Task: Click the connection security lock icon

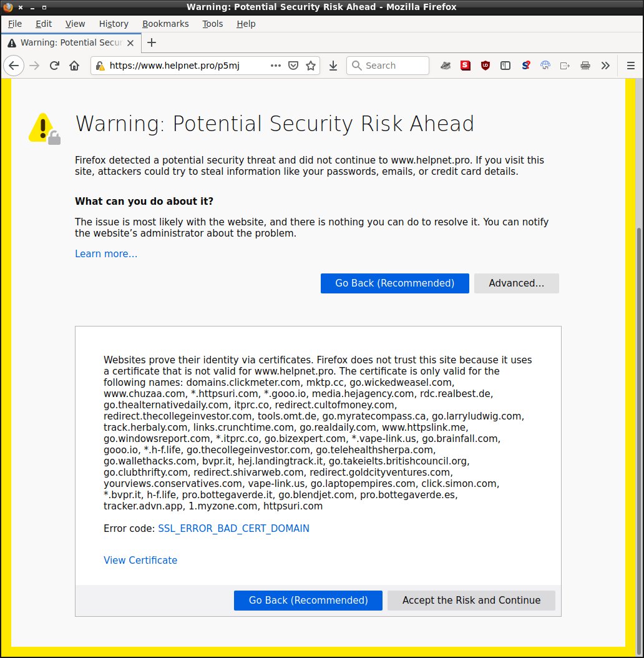Action: point(100,66)
